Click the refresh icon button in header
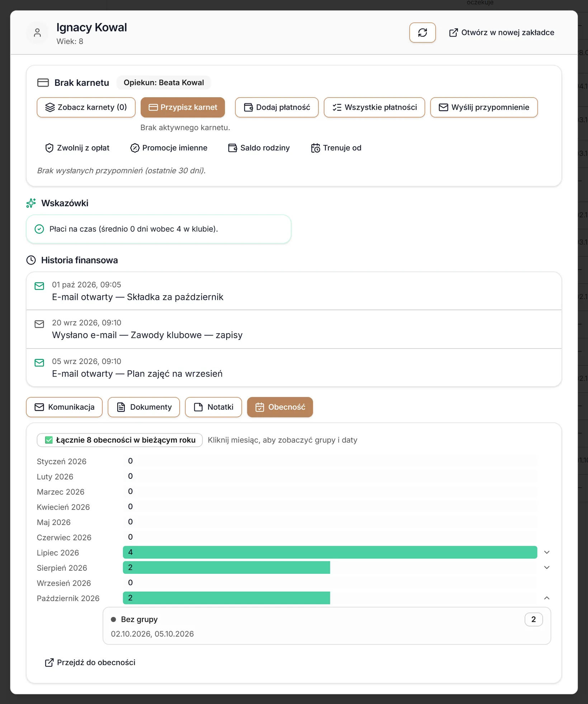 [x=422, y=33]
